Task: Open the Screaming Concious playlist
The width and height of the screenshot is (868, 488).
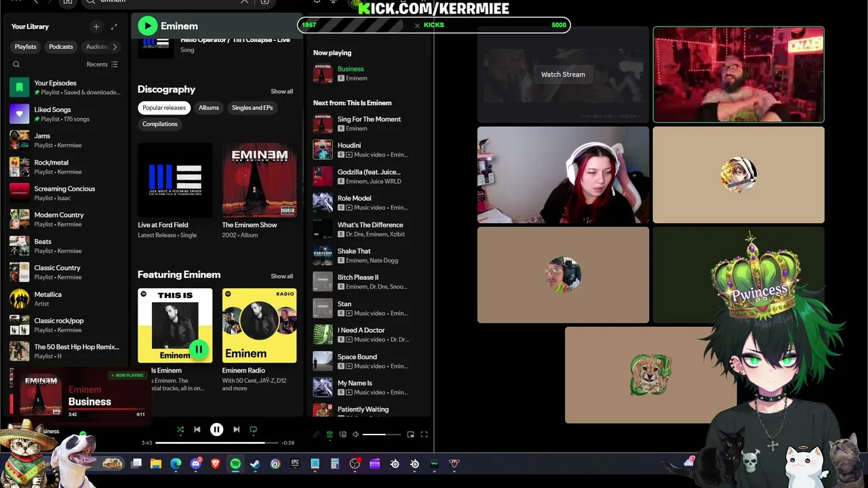Action: click(x=65, y=193)
